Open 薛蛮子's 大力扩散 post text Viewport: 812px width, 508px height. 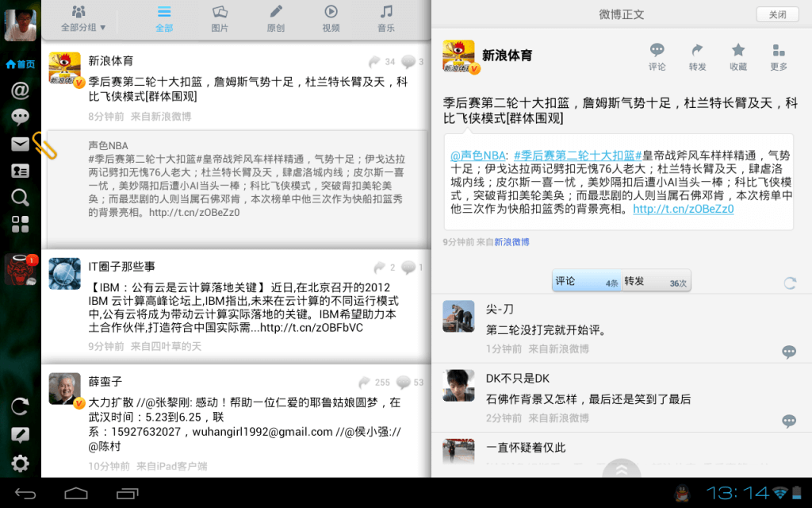pos(244,424)
